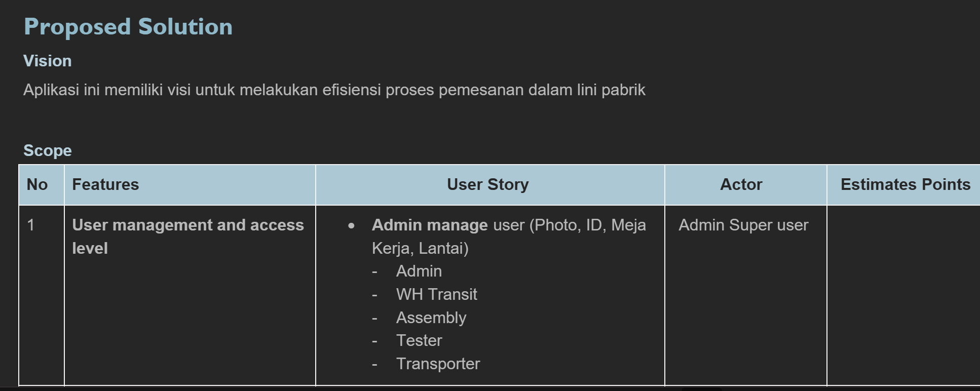This screenshot has height=391, width=980.
Task: Click the Admin list item
Action: tap(419, 271)
